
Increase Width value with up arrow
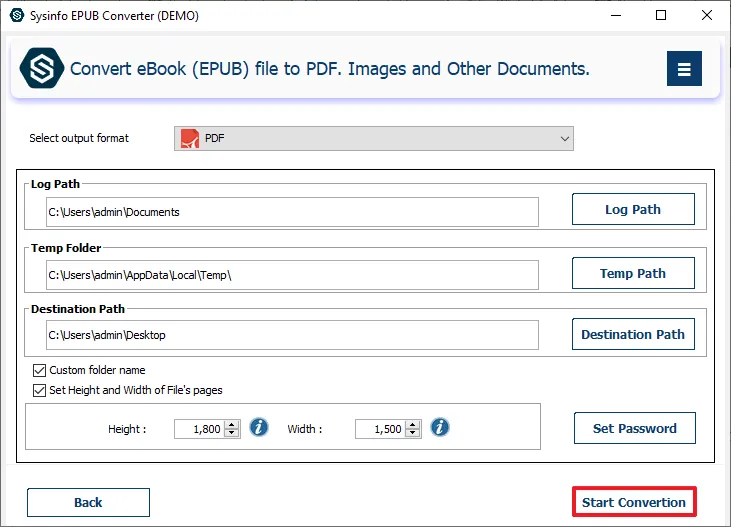point(413,424)
